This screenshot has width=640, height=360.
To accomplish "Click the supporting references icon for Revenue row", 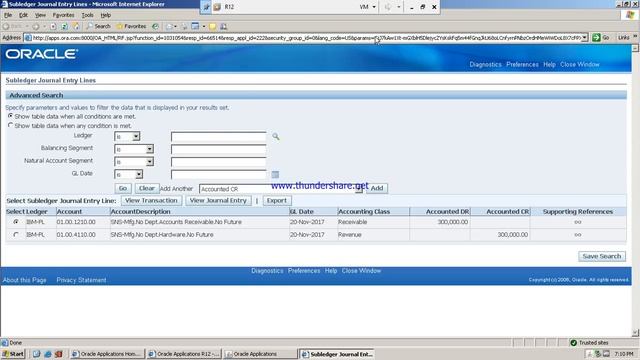I will click(578, 235).
